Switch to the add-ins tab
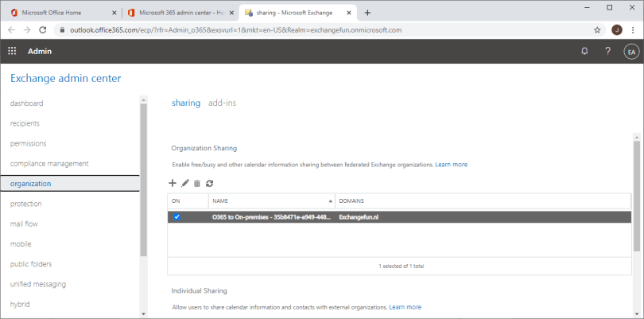The width and height of the screenshot is (644, 319). 222,103
